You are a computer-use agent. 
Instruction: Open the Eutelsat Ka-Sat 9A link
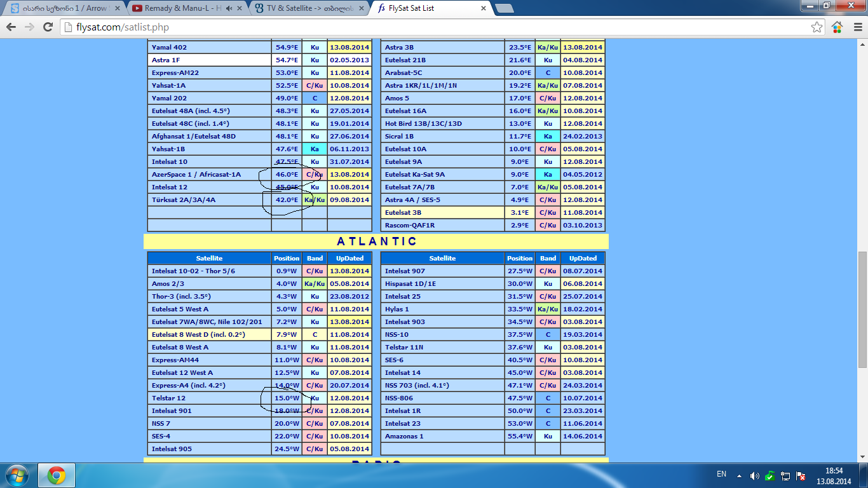click(415, 174)
